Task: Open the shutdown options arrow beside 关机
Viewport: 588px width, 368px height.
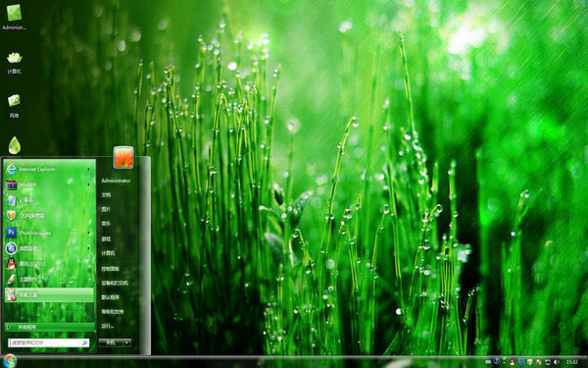Action: coord(127,342)
